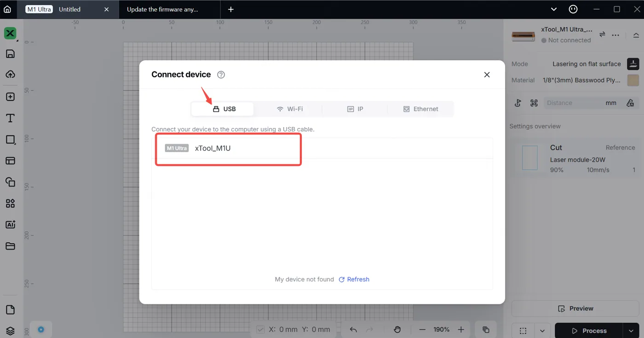Screen dimensions: 644x338
Task: Open the overlapping shapes icon in sidebar
Action: tap(10, 182)
